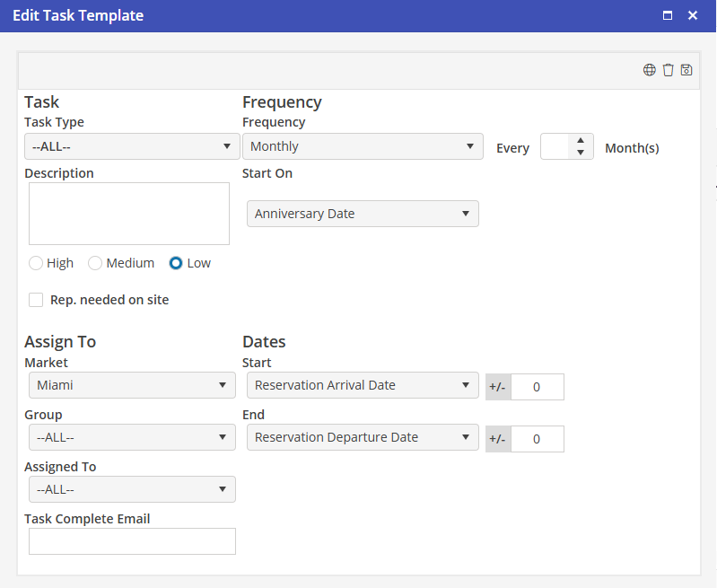The width and height of the screenshot is (717, 588).
Task: Click the trash can delete icon
Action: pos(668,70)
